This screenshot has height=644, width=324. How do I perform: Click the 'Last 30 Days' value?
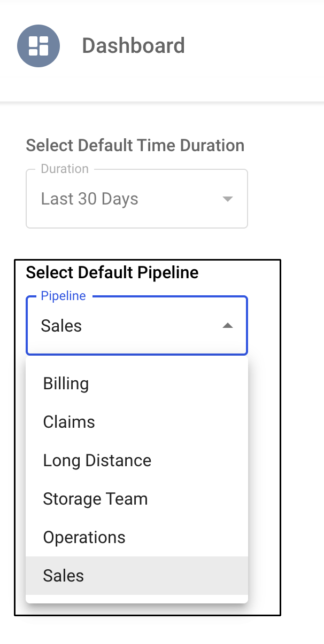tap(90, 199)
